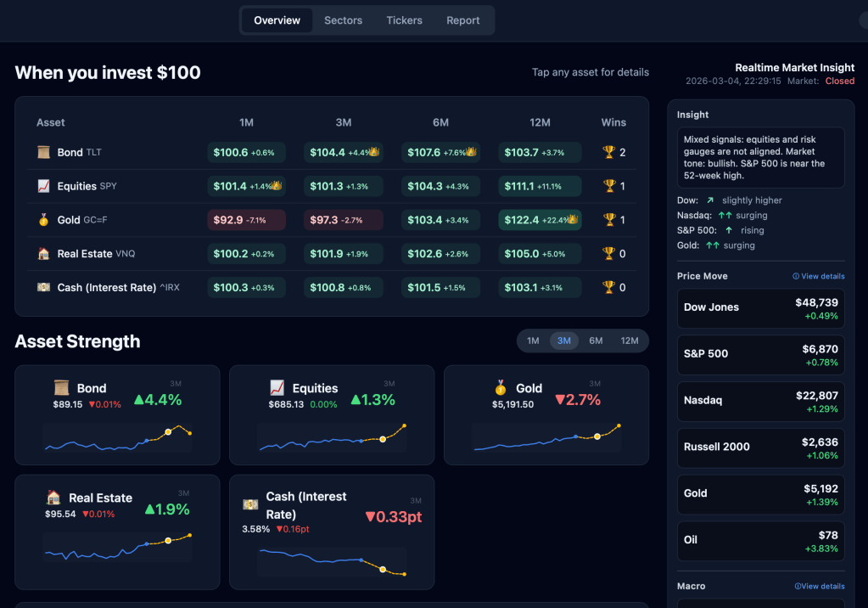Click the Gold medal icon in table
Image resolution: width=868 pixels, height=608 pixels.
click(43, 220)
